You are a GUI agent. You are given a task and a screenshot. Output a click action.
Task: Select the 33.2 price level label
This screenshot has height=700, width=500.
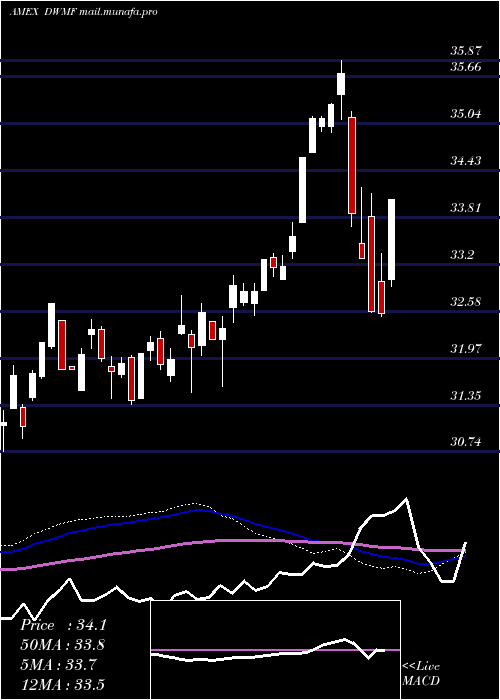[x=462, y=255]
